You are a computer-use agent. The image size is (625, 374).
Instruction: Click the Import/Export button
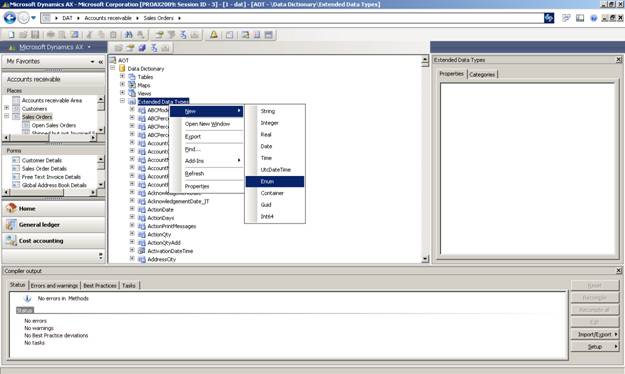pyautogui.click(x=595, y=335)
